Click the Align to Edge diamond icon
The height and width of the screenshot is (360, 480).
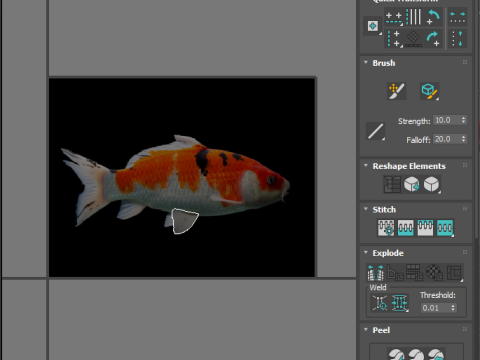[414, 39]
